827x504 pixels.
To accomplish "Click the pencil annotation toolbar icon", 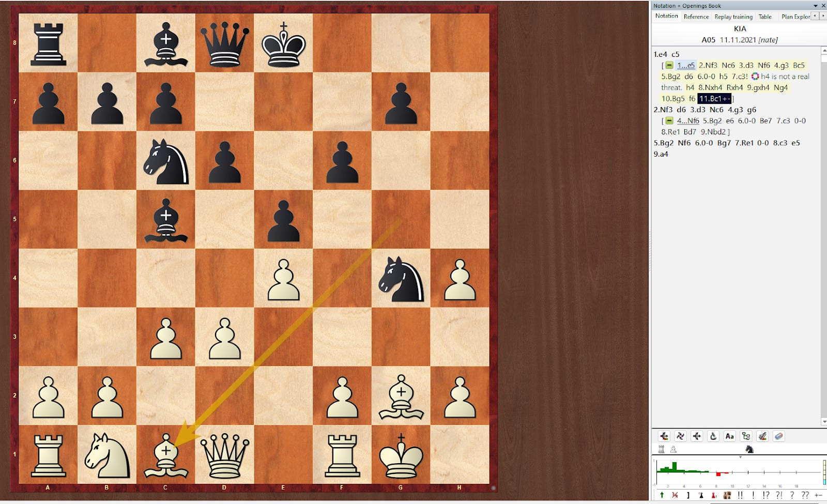I will point(762,436).
